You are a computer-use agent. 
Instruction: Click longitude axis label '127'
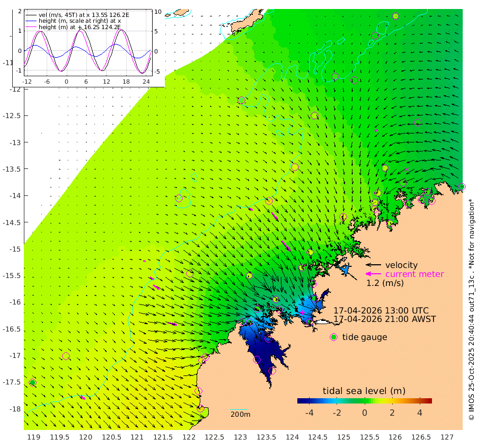(x=447, y=437)
